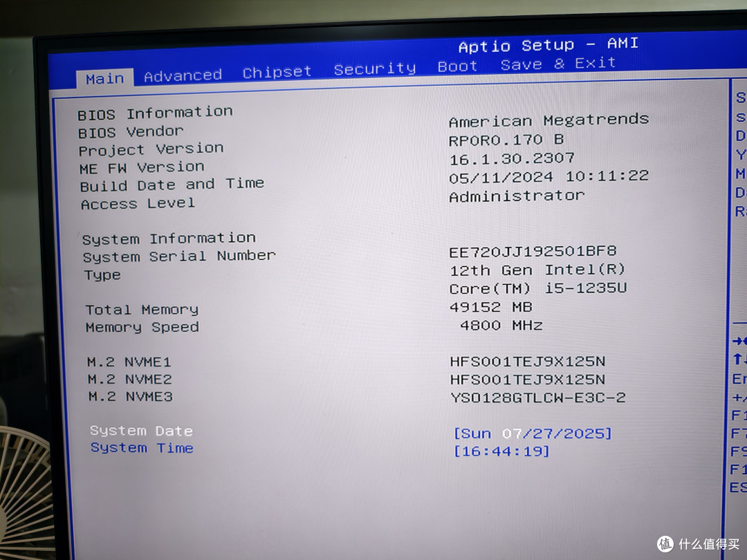This screenshot has width=747, height=560.
Task: Click the Memory Speed label
Action: [x=142, y=327]
